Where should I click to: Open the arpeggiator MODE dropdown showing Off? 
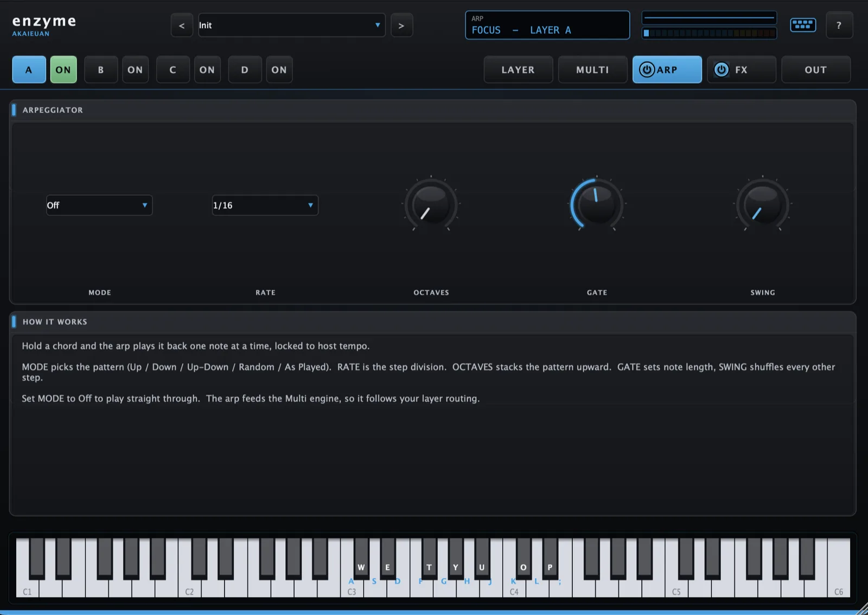99,205
